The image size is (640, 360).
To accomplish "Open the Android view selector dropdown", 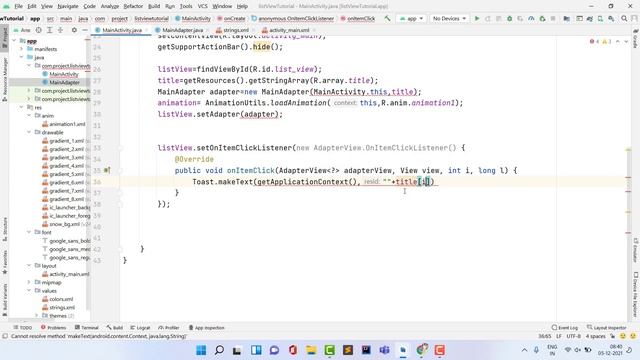I will click(22, 30).
